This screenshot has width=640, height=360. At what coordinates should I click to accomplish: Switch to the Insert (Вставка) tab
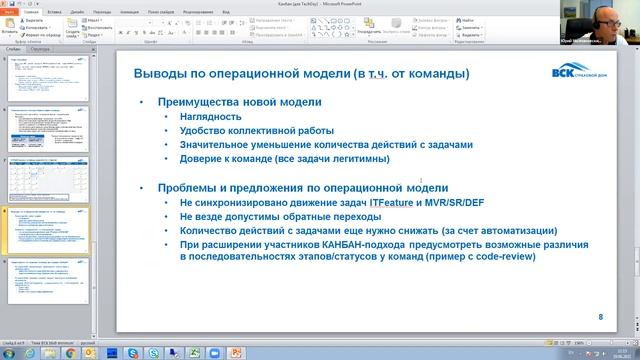(x=54, y=12)
